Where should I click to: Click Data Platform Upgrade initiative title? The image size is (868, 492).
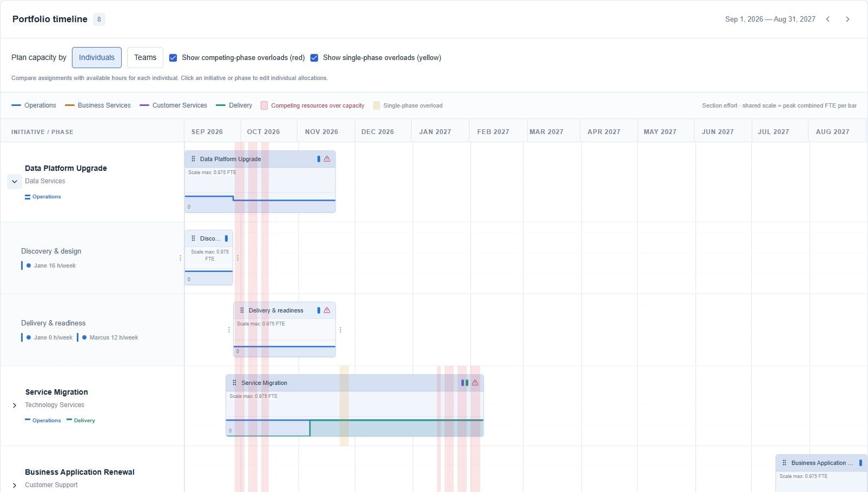(x=66, y=168)
